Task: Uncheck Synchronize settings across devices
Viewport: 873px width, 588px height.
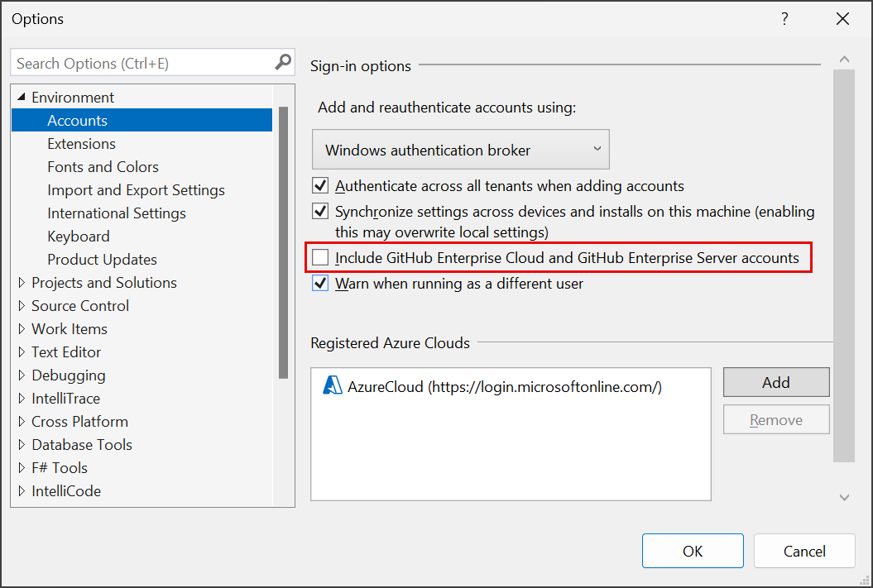Action: 320,211
